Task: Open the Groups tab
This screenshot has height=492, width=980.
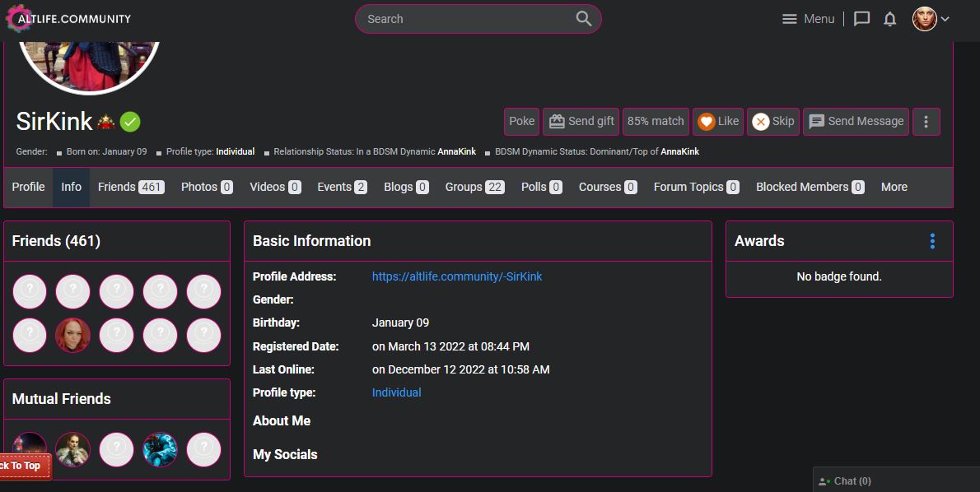Action: point(474,187)
